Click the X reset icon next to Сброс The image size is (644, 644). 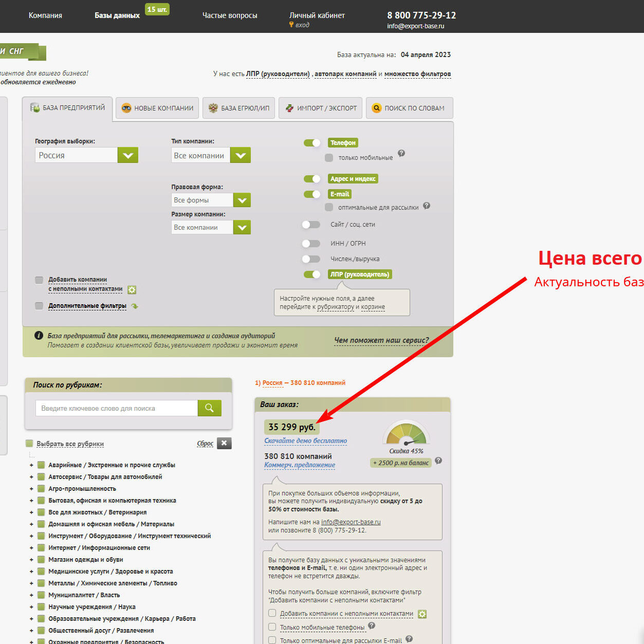point(224,443)
